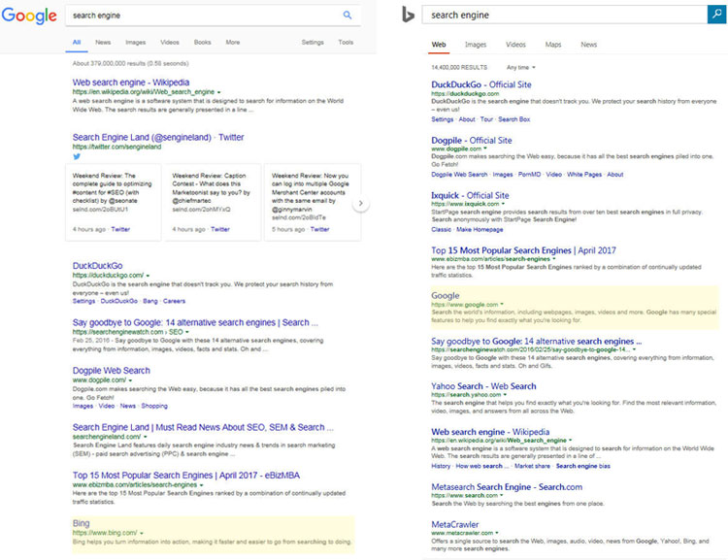
Task: Select the Bing News tab
Action: click(589, 45)
